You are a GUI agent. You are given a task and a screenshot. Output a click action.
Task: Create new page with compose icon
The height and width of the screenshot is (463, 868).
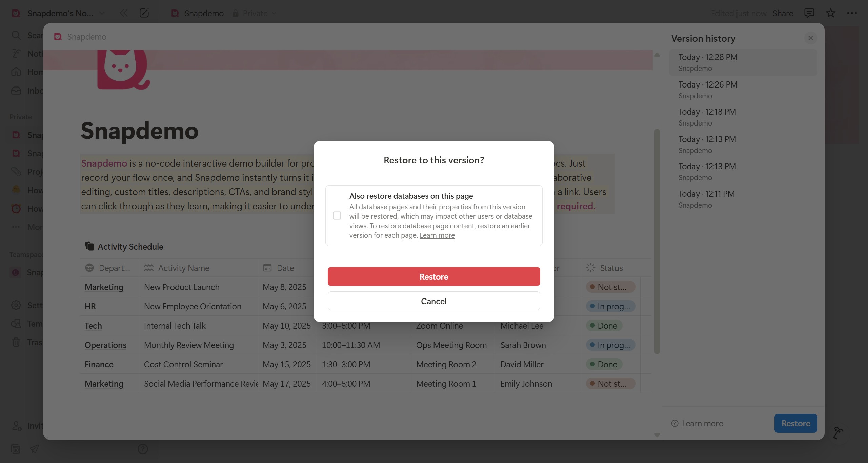[x=144, y=13]
